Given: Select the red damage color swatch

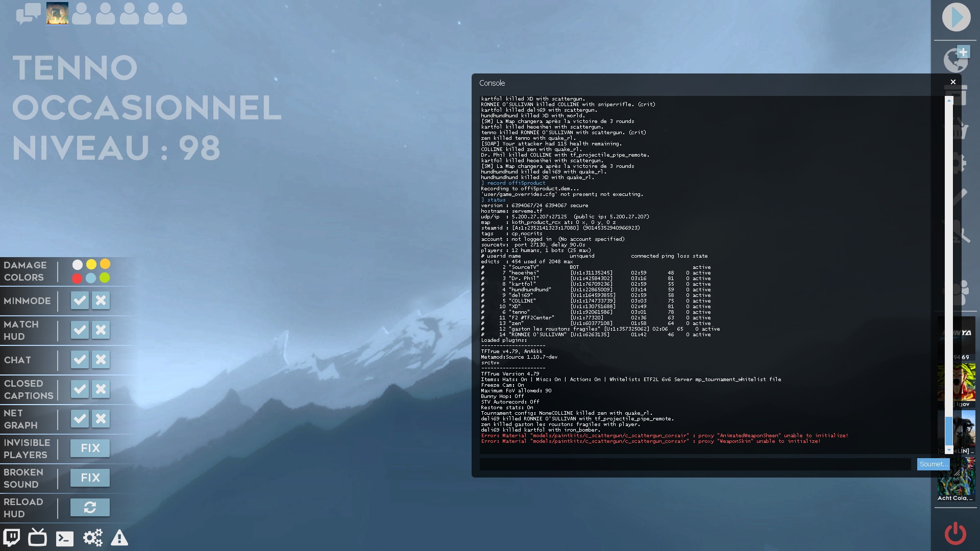Looking at the screenshot, I should point(77,278).
